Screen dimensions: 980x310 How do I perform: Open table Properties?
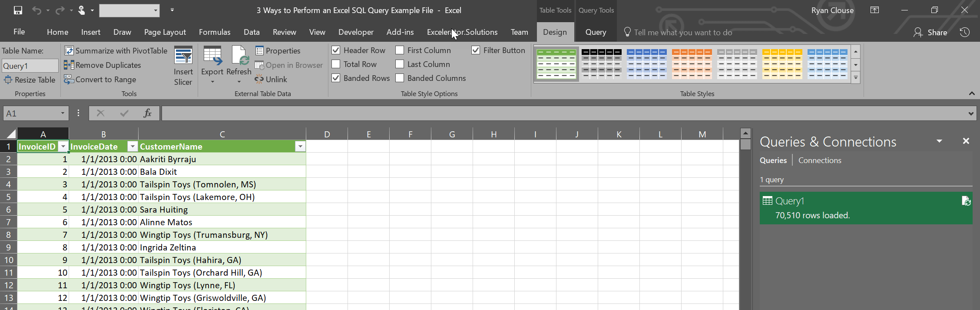point(278,50)
